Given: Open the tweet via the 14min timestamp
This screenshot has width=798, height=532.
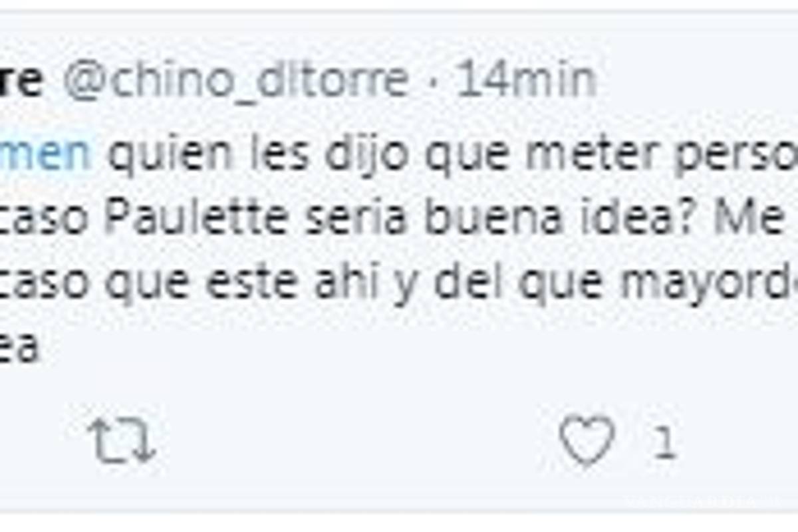Looking at the screenshot, I should click(525, 80).
